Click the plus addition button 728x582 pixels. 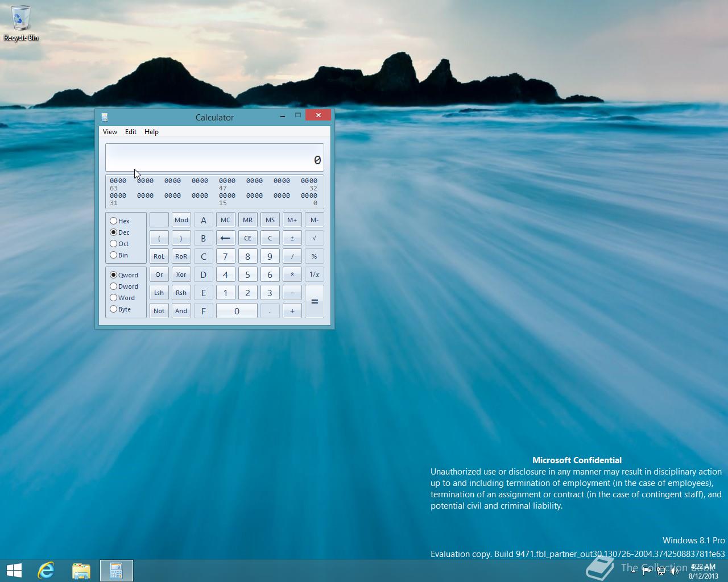click(292, 311)
